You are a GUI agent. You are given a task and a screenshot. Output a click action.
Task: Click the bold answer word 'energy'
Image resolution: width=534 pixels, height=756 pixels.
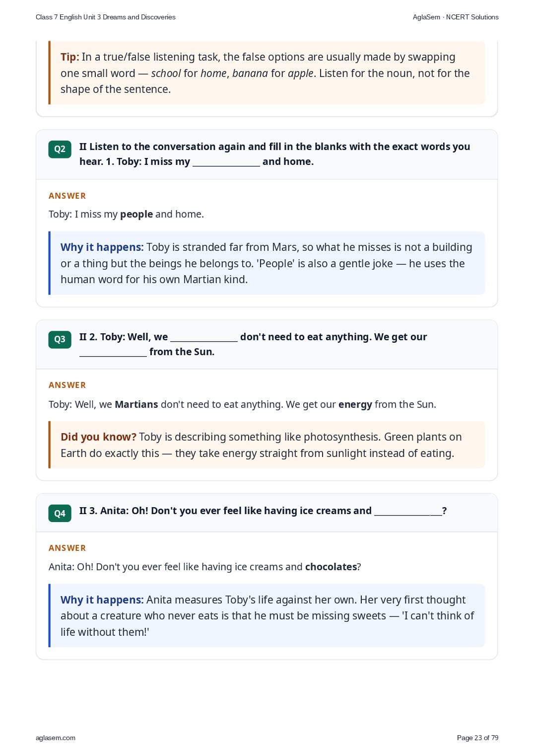click(x=355, y=405)
